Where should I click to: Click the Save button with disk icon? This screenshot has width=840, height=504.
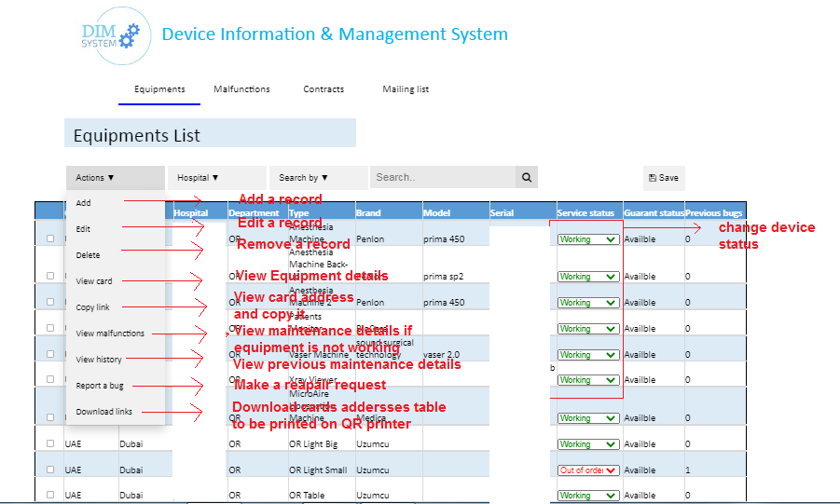click(664, 178)
